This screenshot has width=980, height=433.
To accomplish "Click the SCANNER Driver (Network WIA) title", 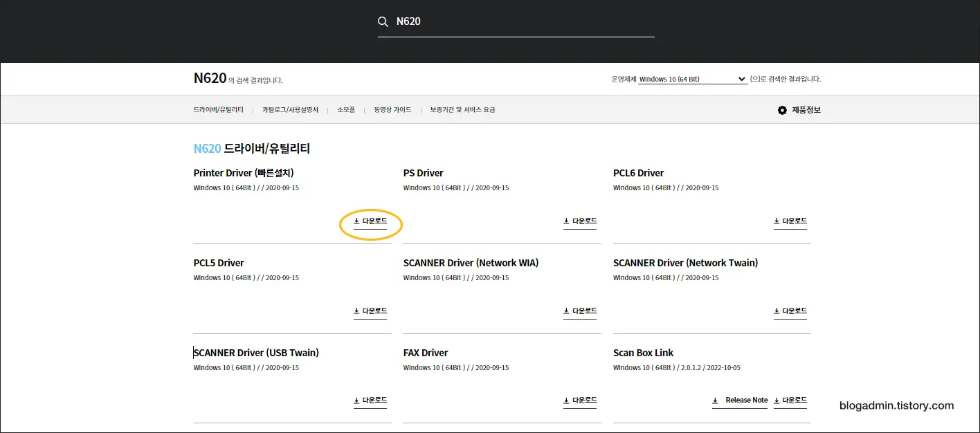I will click(x=471, y=263).
